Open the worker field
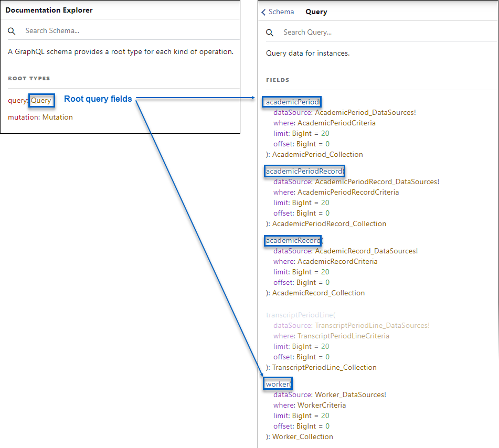Image resolution: width=499 pixels, height=448 pixels. [x=278, y=384]
